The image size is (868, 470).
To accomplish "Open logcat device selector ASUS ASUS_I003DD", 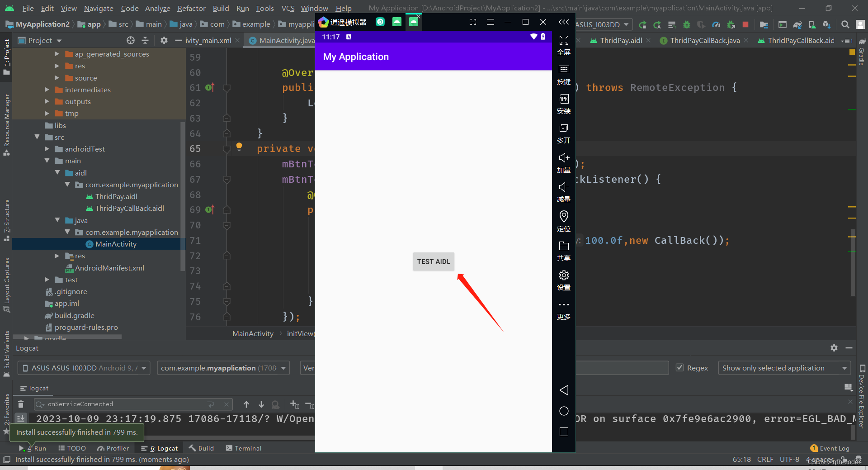I will (x=84, y=368).
